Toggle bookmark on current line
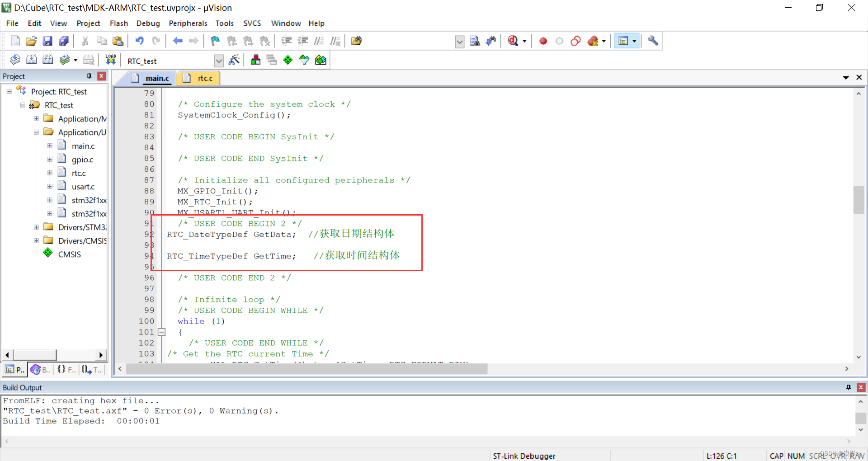This screenshot has height=461, width=868. [x=215, y=41]
